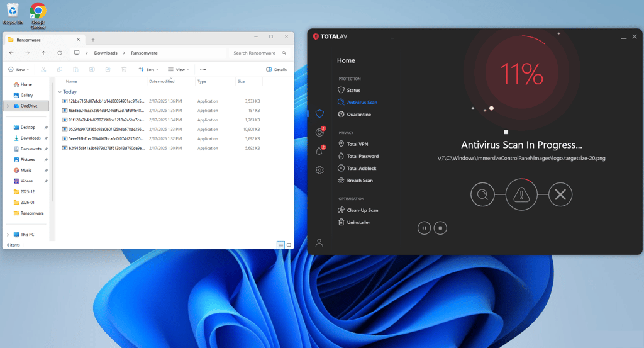
Task: Click the notifications bell icon in TotalAV
Action: pos(319,151)
